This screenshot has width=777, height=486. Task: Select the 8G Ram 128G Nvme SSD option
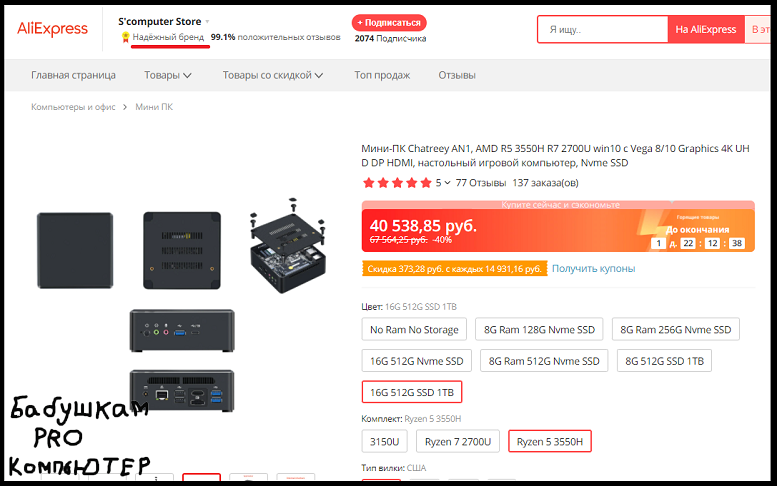[539, 329]
